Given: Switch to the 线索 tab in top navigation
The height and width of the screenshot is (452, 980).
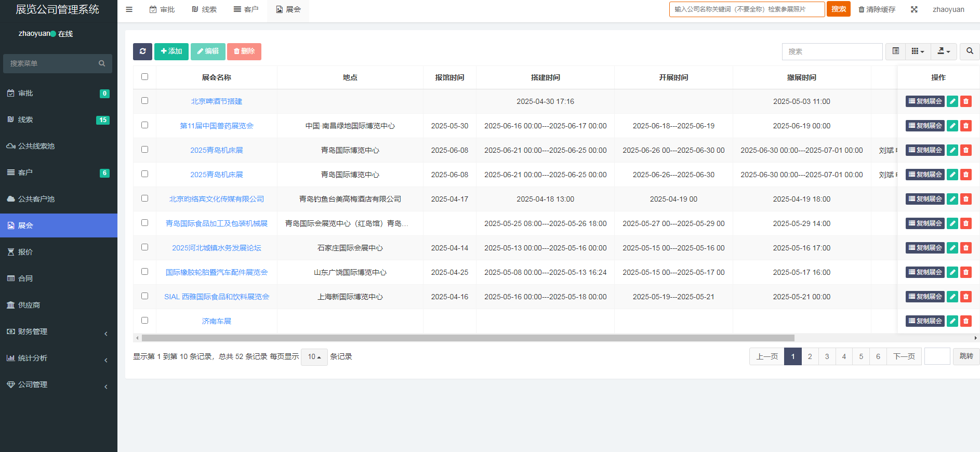Looking at the screenshot, I should pyautogui.click(x=204, y=9).
